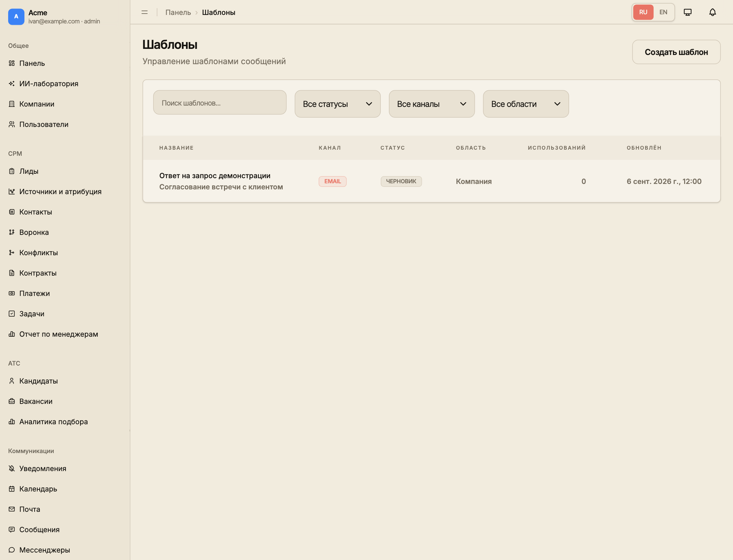Click the Платежи banknote icon
Viewport: 733px width, 560px height.
point(12,293)
